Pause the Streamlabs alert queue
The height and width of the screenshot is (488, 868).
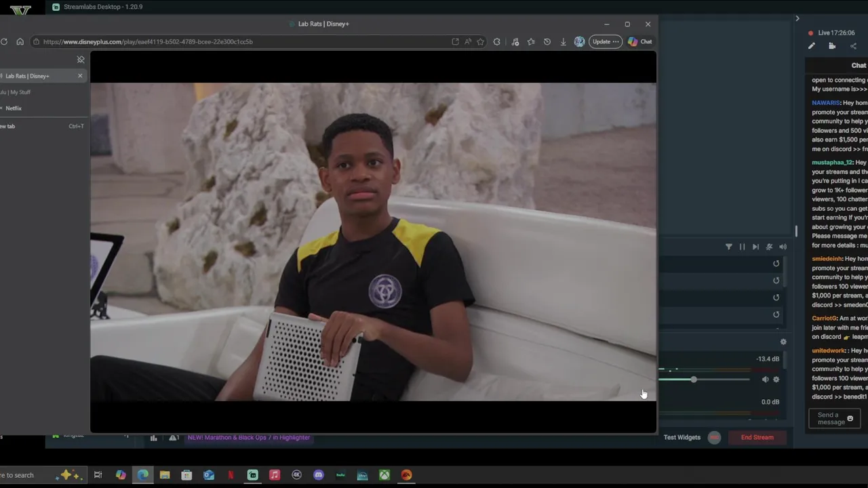[x=742, y=247]
